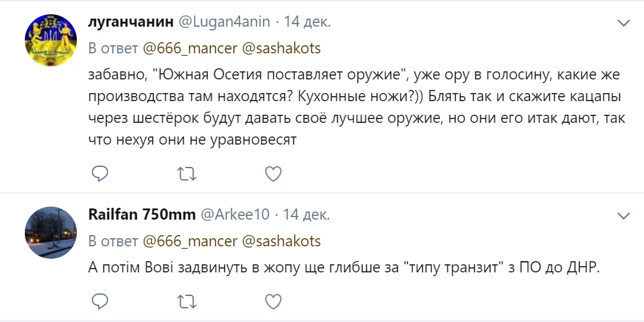Viewport: 644px width, 322px height.
Task: Retweet Railfan 750mm's tweet
Action: [187, 302]
